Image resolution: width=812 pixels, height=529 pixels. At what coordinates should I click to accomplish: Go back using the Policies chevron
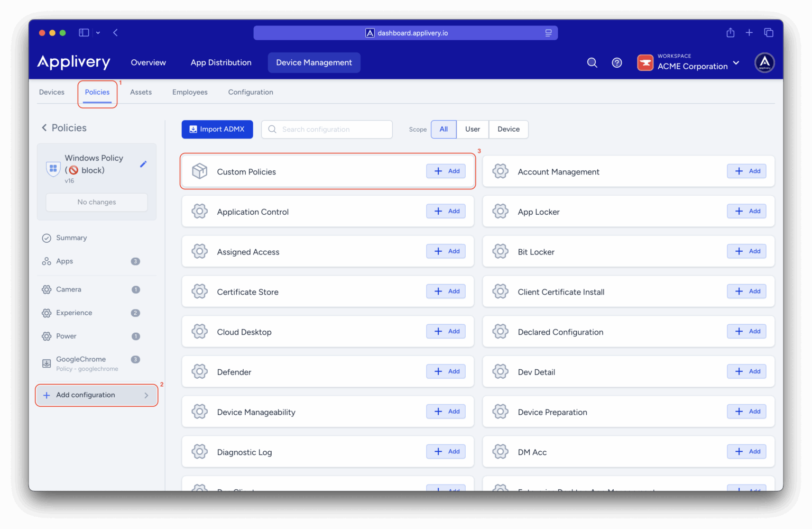(x=44, y=127)
